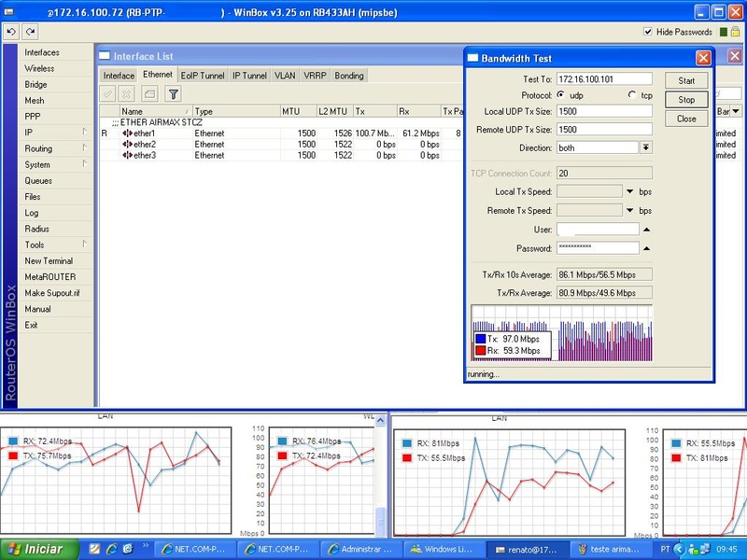Screen dimensions: 747x560
Task: Click the filter funnel icon in Interface List
Action: pos(174,94)
